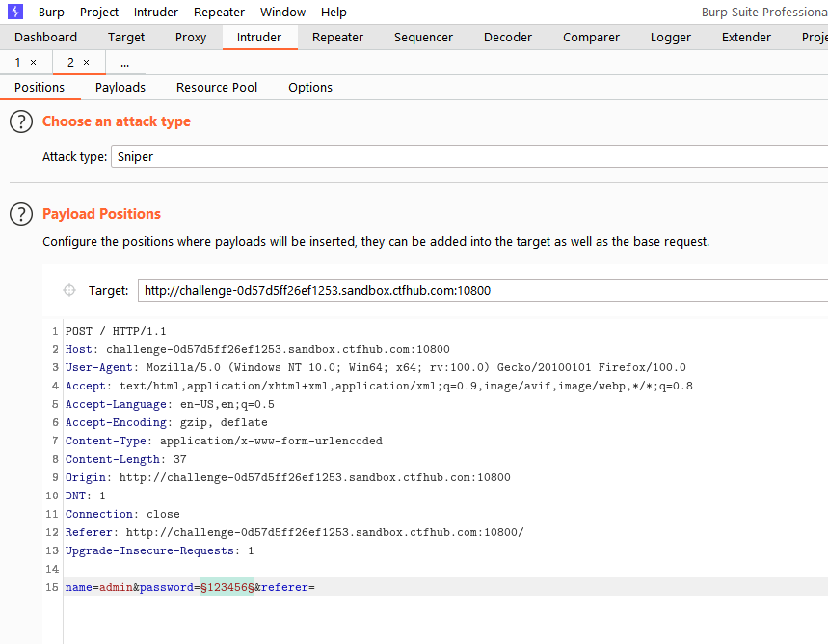Open help icon for Payload Positions
The width and height of the screenshot is (828, 644).
[21, 214]
